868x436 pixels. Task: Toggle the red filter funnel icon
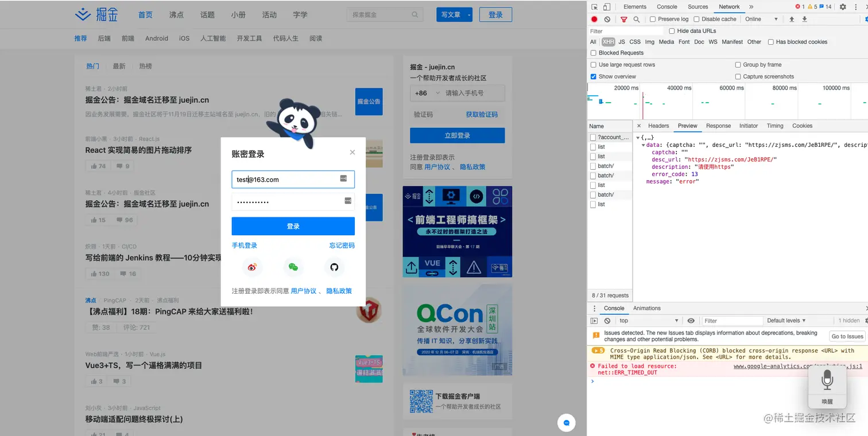[623, 19]
